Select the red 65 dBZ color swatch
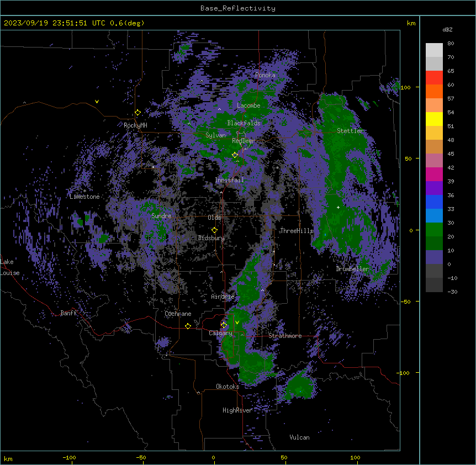Viewport: 476px width, 465px height. [x=434, y=78]
